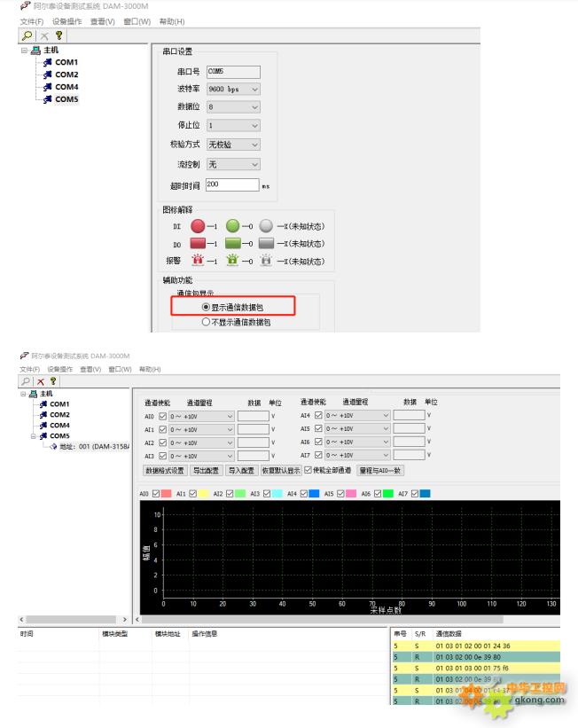Image resolution: width=578 pixels, height=728 pixels.
Task: Click the 导入配置 button
Action: pyautogui.click(x=241, y=471)
